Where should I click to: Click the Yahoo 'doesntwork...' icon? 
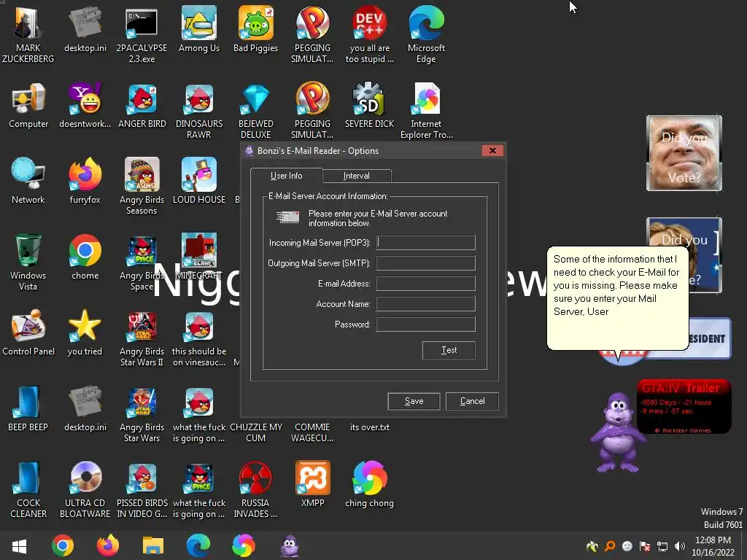tap(85, 106)
